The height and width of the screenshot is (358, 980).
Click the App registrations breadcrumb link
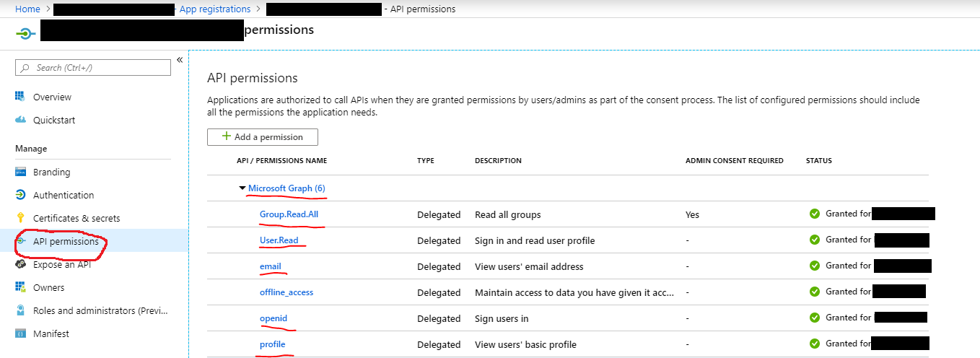point(215,9)
